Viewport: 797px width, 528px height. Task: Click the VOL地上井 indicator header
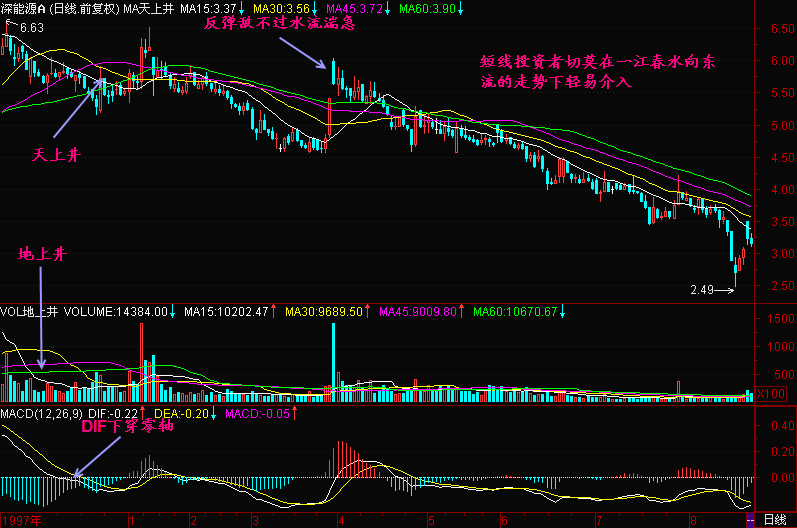click(29, 312)
